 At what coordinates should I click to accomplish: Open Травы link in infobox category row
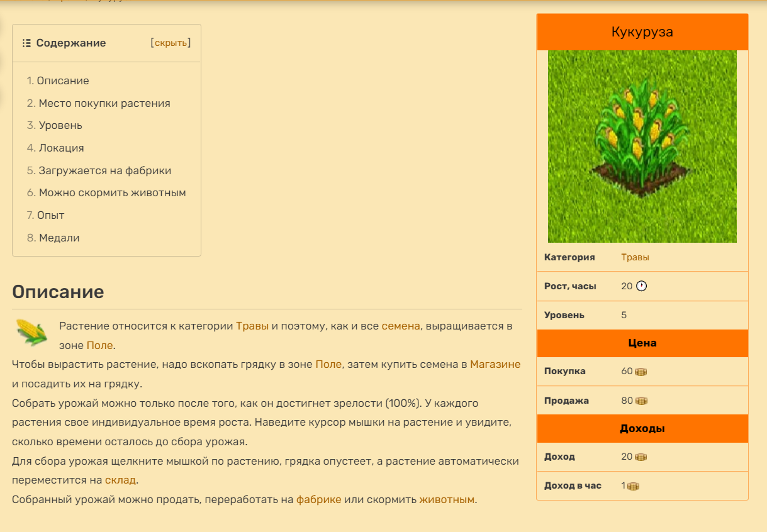click(635, 257)
